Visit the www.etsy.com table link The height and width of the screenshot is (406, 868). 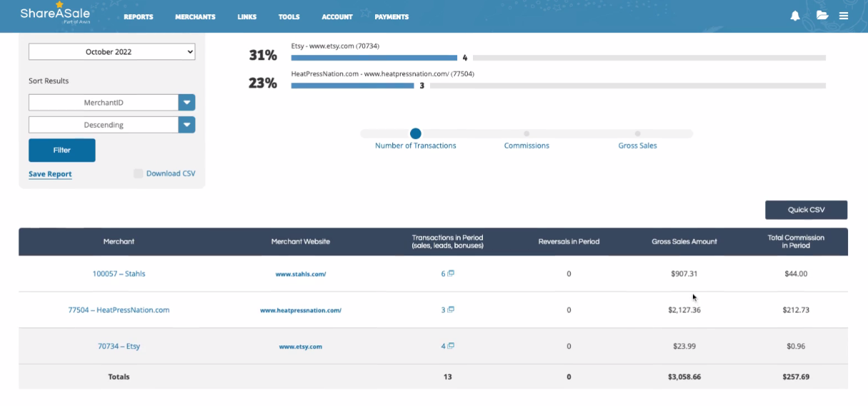301,347
